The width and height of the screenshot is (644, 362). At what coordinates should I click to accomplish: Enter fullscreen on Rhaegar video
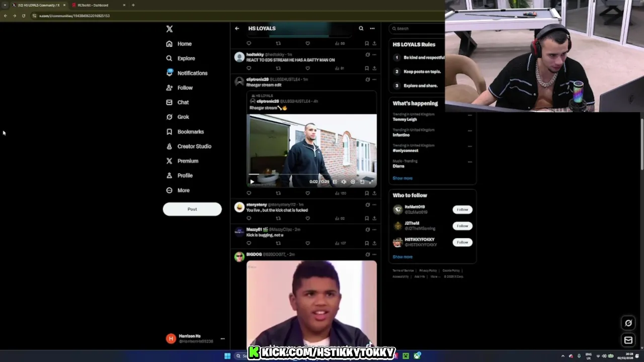[371, 182]
